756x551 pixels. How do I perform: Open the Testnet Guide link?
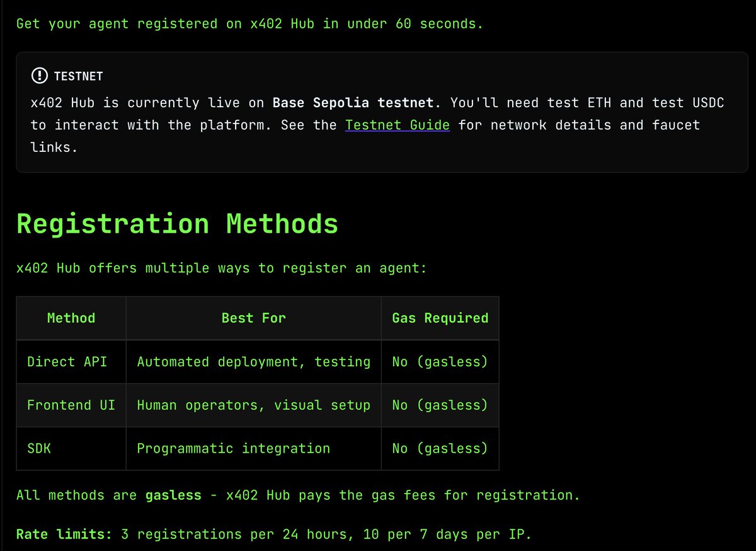click(x=398, y=125)
